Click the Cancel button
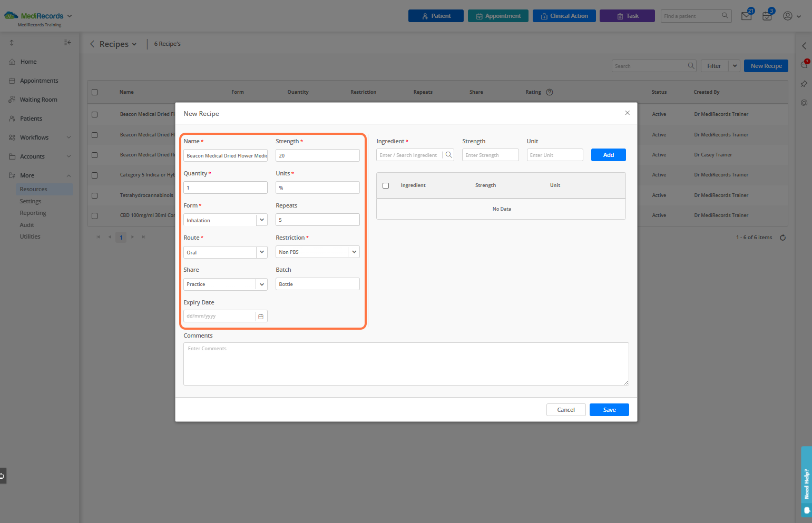Screen dimensions: 812x523 coord(566,410)
